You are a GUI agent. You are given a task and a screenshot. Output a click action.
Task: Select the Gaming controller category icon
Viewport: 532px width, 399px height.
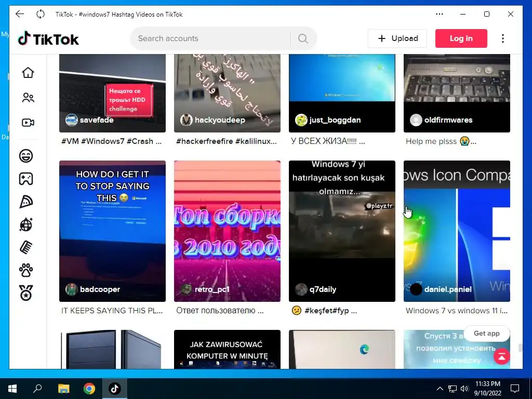(x=26, y=179)
